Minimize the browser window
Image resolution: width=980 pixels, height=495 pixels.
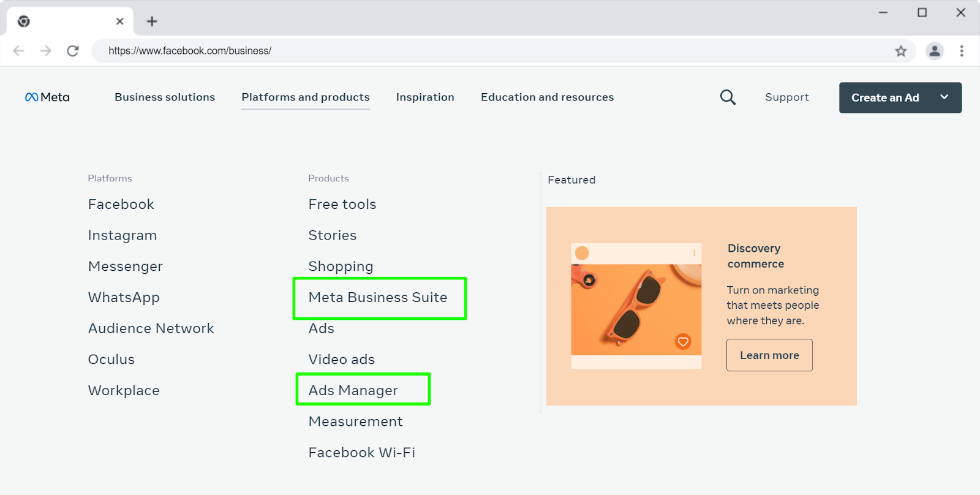[x=883, y=12]
